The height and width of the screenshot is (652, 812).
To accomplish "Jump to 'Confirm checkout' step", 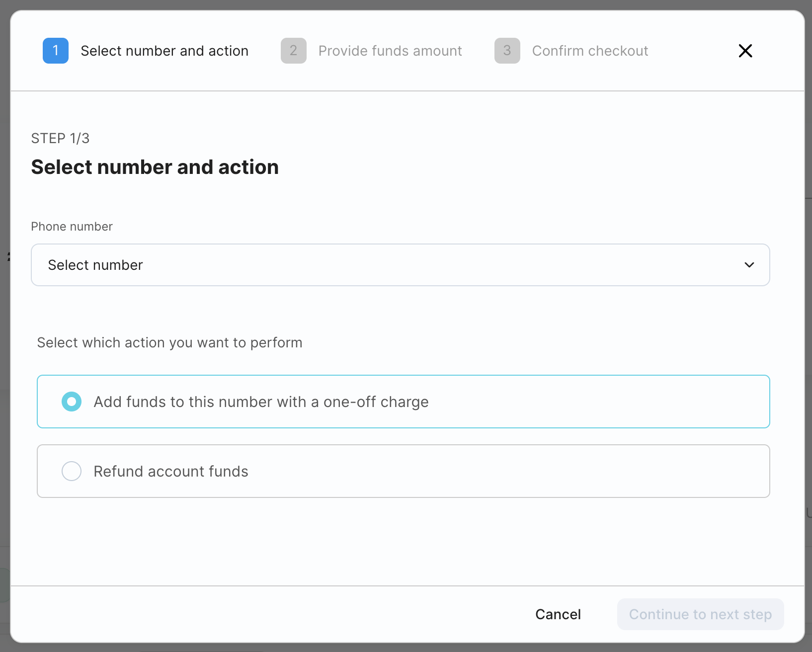I will pos(590,51).
